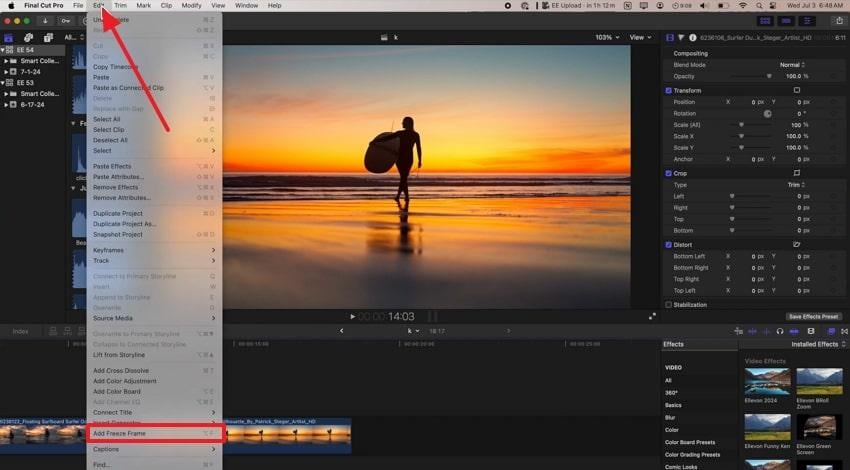Viewport: 850px width, 470px height.
Task: Open the Installed Effects dropdown
Action: [818, 344]
